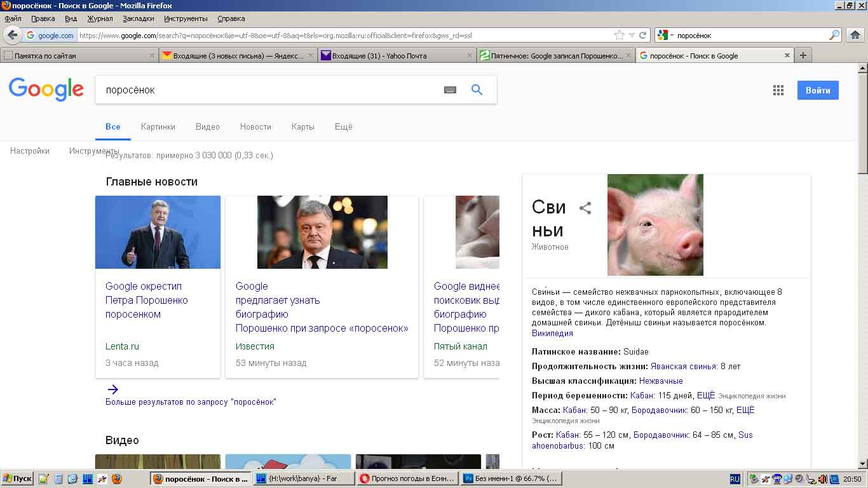868x488 pixels.
Task: Switch to Far taskbar window {H:\work\banya}
Action: [x=303, y=479]
